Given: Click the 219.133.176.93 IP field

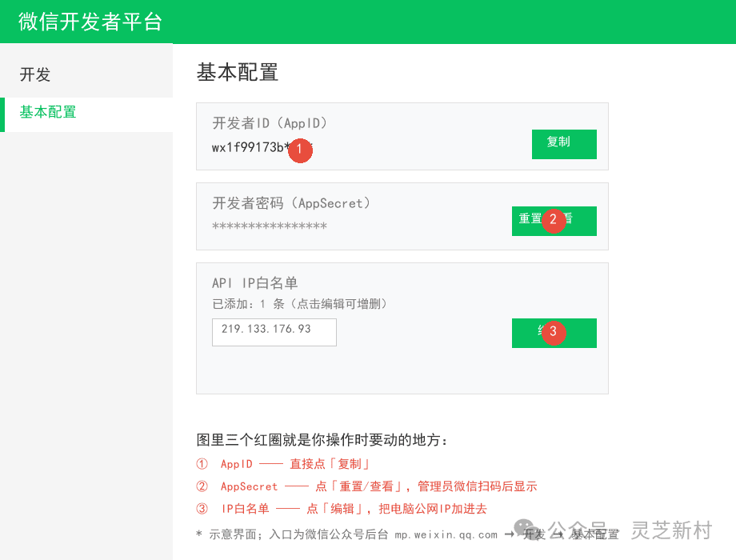Looking at the screenshot, I should tap(274, 332).
